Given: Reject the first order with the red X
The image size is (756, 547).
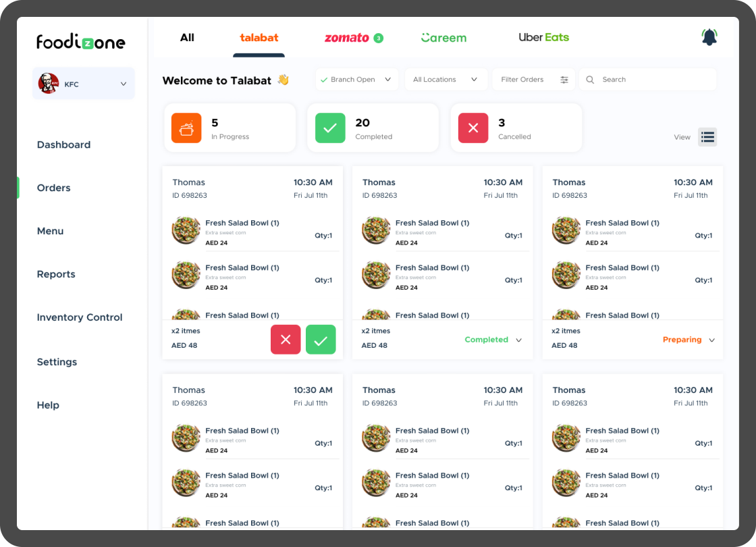Looking at the screenshot, I should point(286,340).
